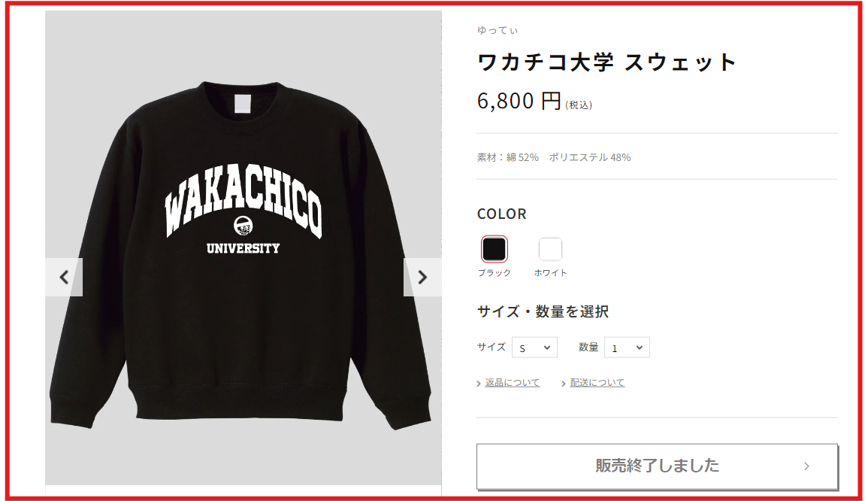The image size is (868, 501).
Task: Click the chevron before 返品について
Action: pyautogui.click(x=479, y=384)
